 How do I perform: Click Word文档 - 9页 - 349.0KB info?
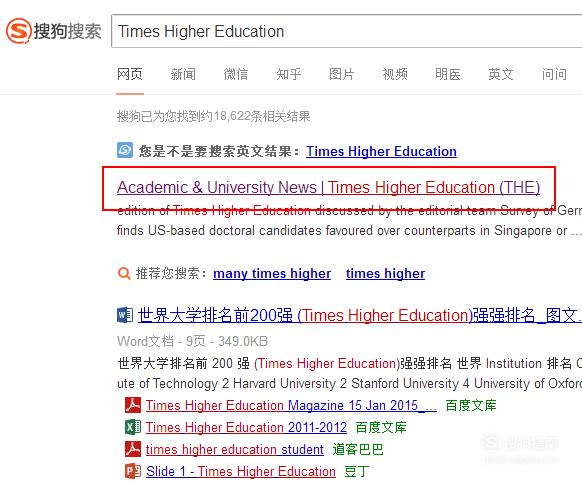pos(192,341)
